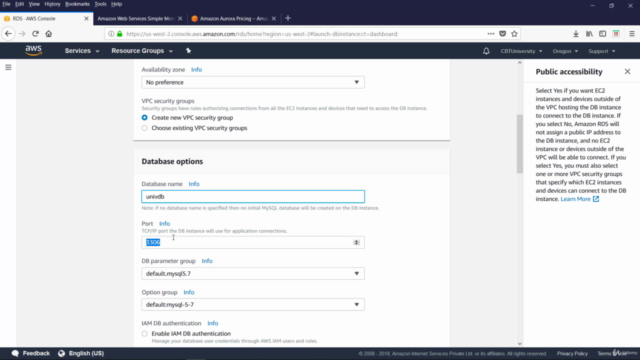
Task: Open the notifications bell in the AWS console
Action: (x=486, y=51)
